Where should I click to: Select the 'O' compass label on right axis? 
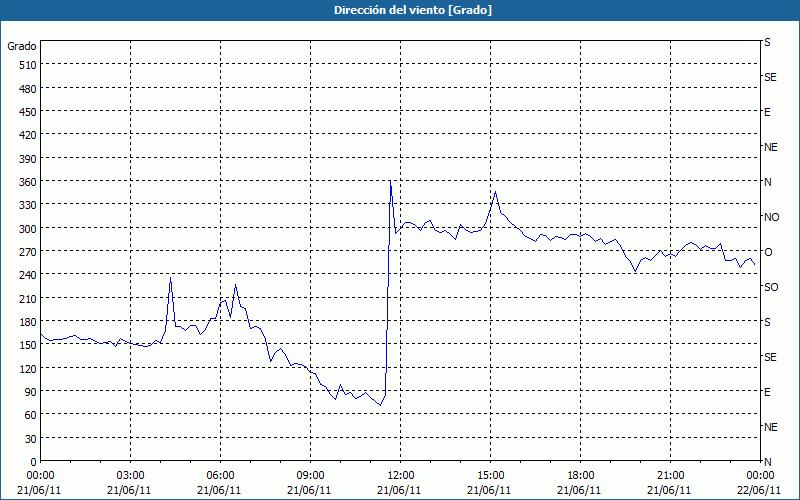[768, 252]
